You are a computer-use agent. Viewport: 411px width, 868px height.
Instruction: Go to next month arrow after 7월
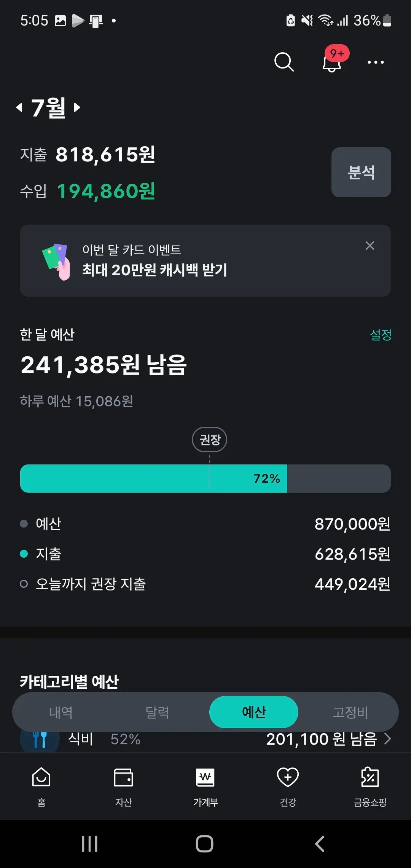(77, 107)
